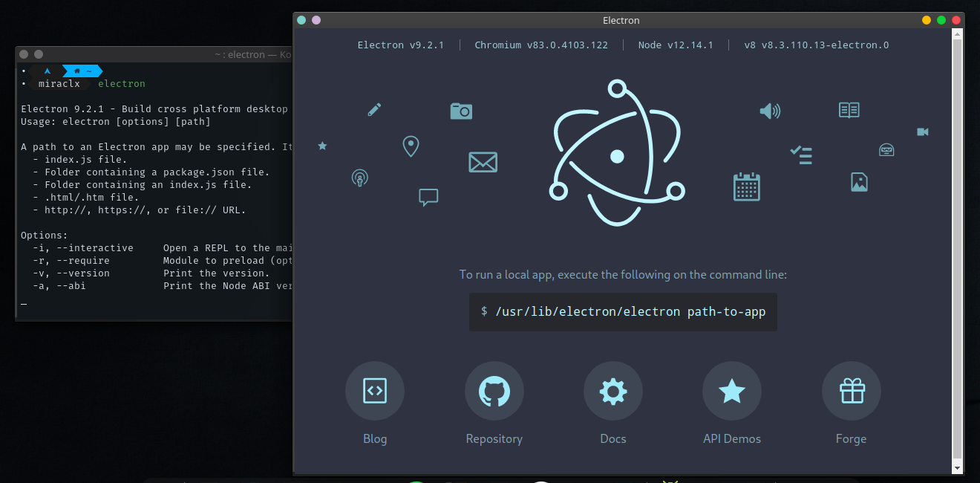Click the speaker volume icon
The width and height of the screenshot is (980, 483).
point(770,111)
